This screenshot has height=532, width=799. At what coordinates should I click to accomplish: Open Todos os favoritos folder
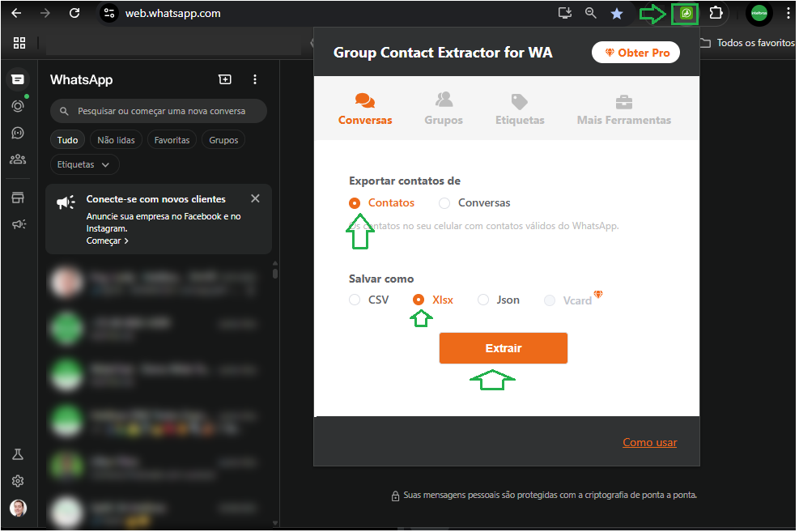coord(747,43)
